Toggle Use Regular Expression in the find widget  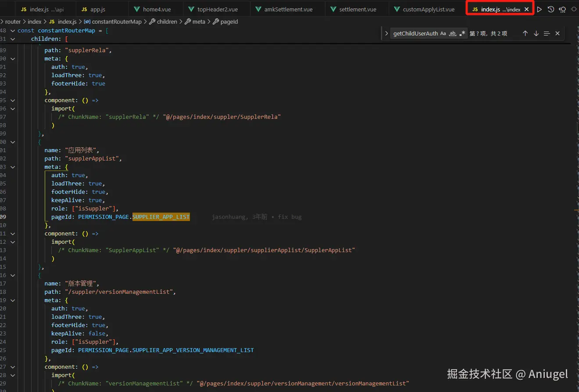pyautogui.click(x=462, y=33)
